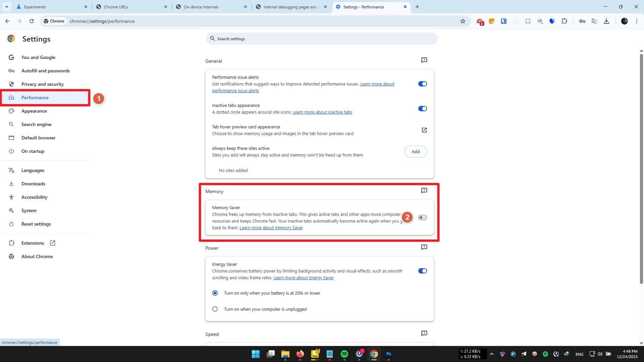The image size is (644, 362).
Task: Open Appearance settings section
Action: pos(34,111)
